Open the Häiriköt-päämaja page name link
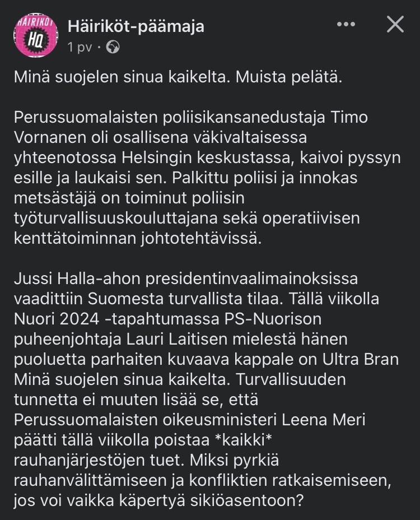The width and height of the screenshot is (420, 520). 136,26
